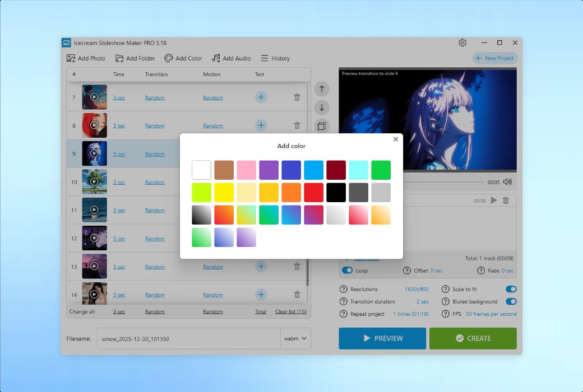The image size is (583, 392).
Task: Move selected slide down with arrow icon
Action: click(x=322, y=108)
